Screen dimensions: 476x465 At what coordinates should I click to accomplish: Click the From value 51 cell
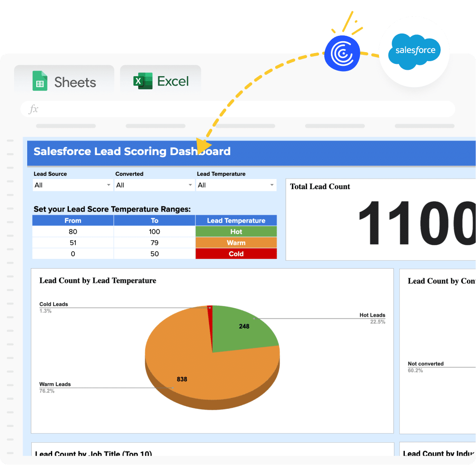(73, 243)
